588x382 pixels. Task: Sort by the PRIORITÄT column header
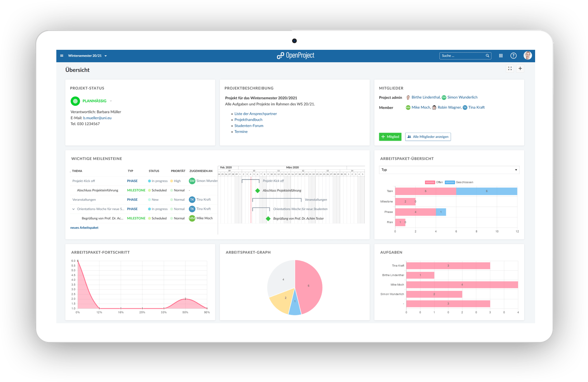pos(178,171)
